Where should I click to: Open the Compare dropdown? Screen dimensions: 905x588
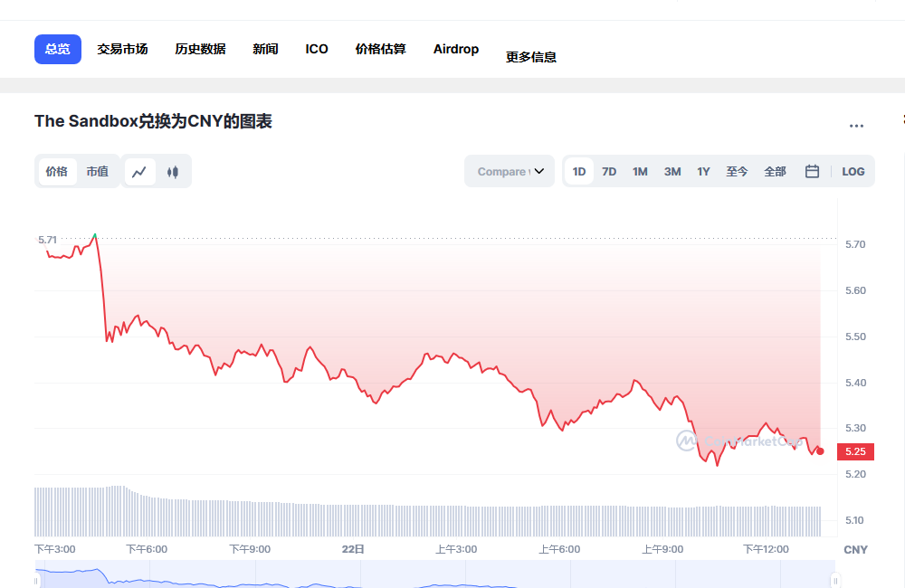click(510, 171)
